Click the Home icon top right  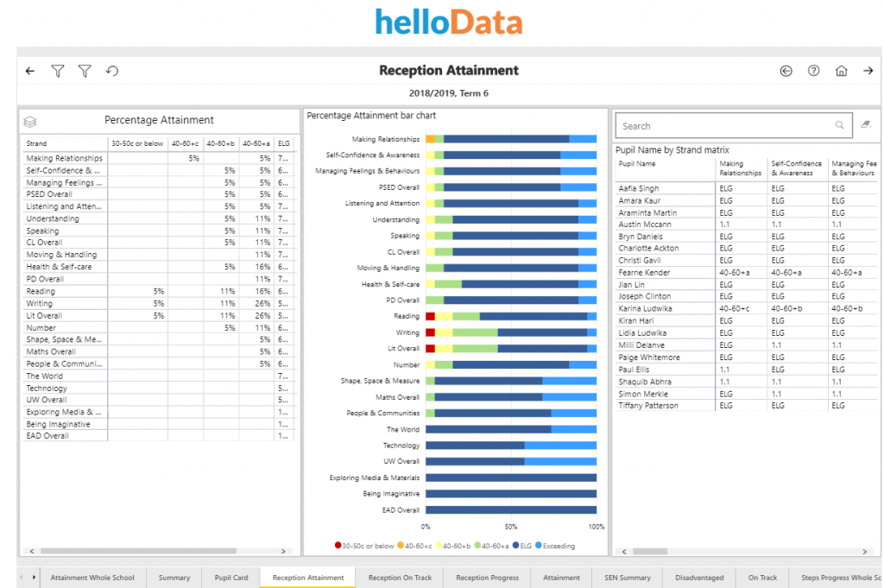point(841,71)
